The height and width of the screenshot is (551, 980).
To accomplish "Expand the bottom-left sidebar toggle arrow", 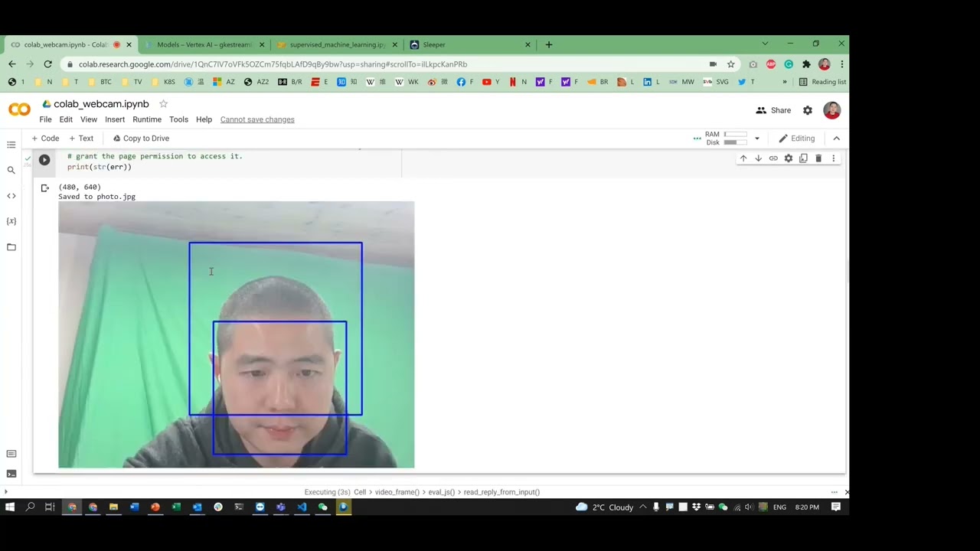I will (x=6, y=492).
